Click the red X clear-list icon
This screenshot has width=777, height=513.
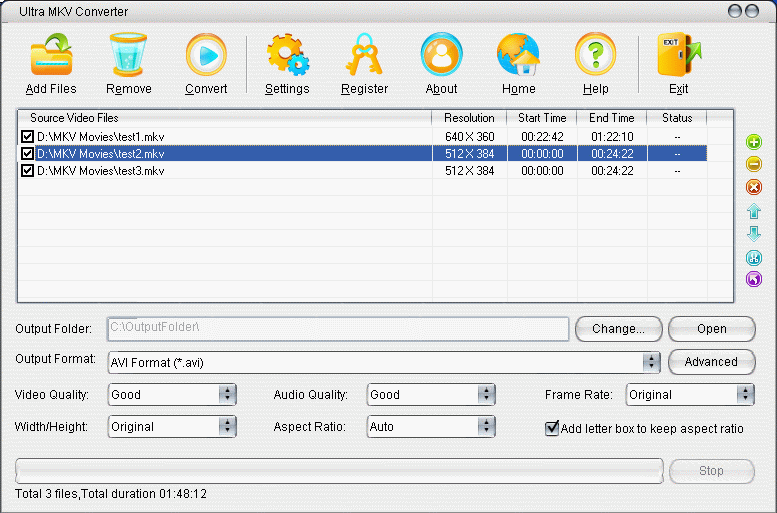(x=754, y=187)
